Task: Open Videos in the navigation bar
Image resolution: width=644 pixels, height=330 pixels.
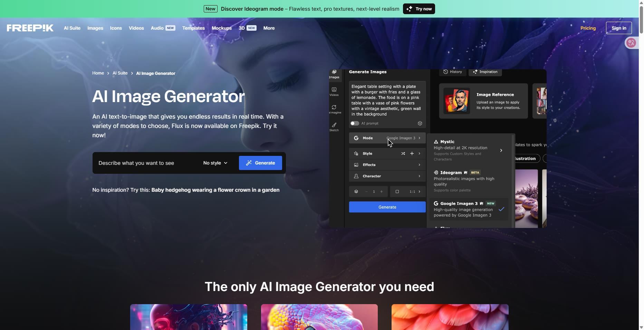Action: pos(136,28)
